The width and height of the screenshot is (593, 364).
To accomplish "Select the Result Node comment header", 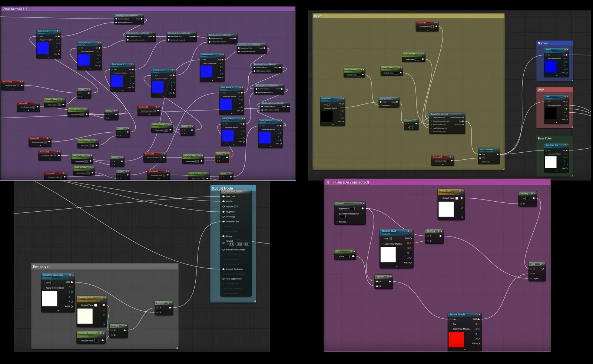I will click(x=233, y=188).
